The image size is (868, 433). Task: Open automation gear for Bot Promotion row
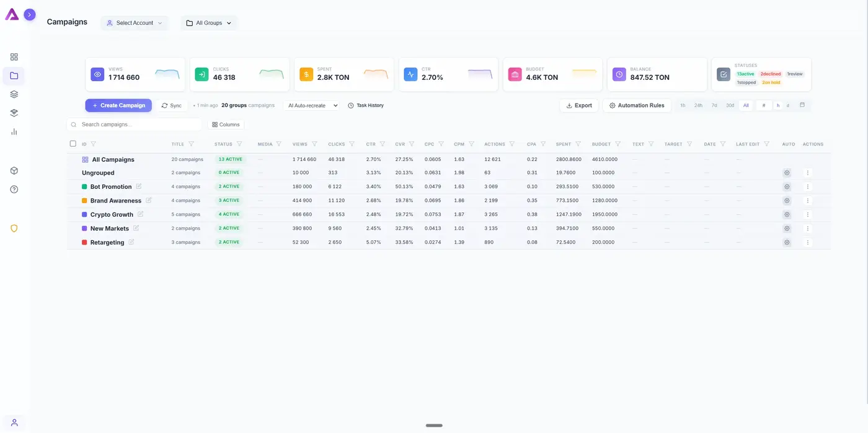pos(786,186)
